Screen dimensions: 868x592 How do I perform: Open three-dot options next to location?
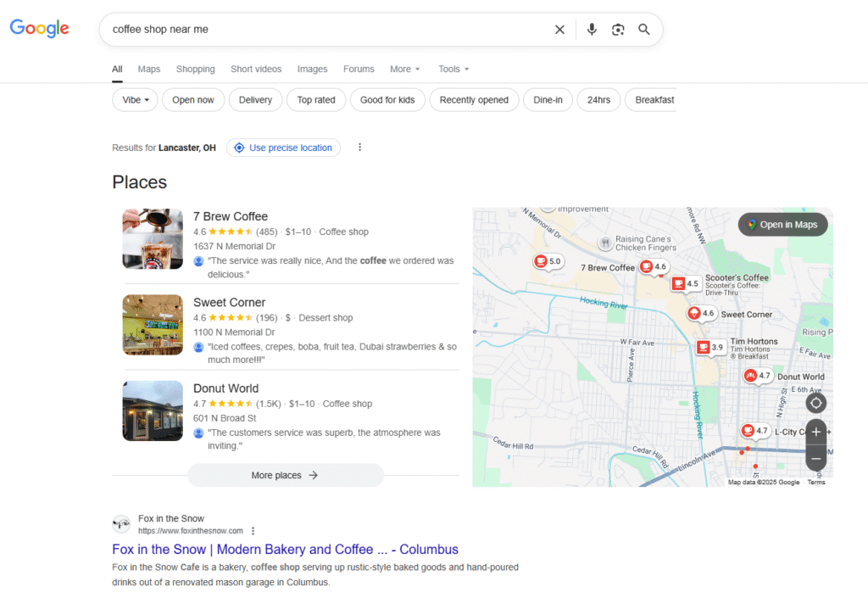tap(359, 148)
